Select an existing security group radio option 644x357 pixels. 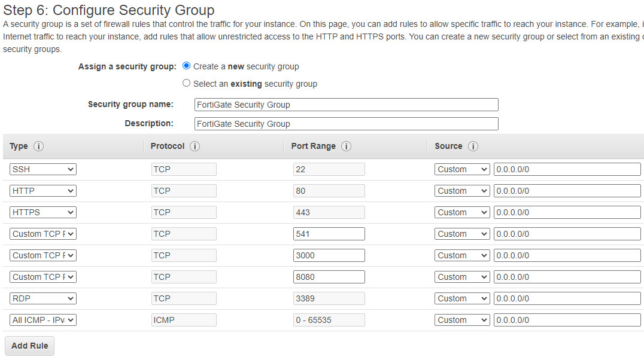point(187,83)
